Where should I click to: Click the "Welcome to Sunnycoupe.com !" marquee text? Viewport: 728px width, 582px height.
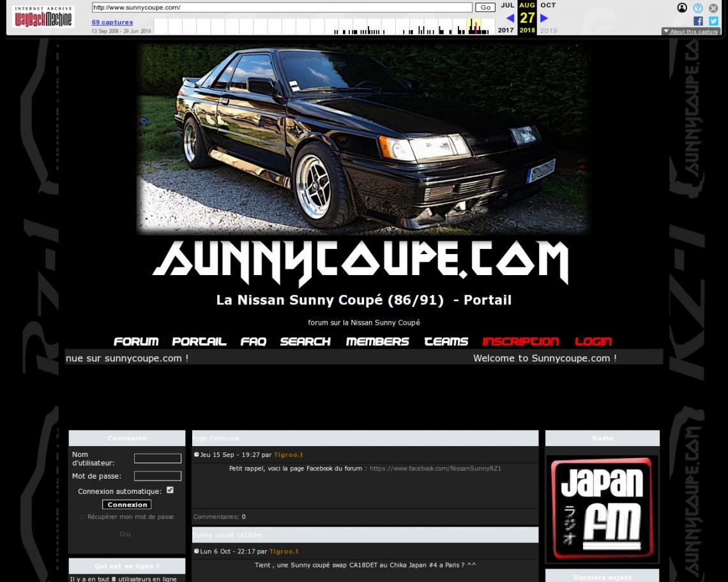pos(545,358)
